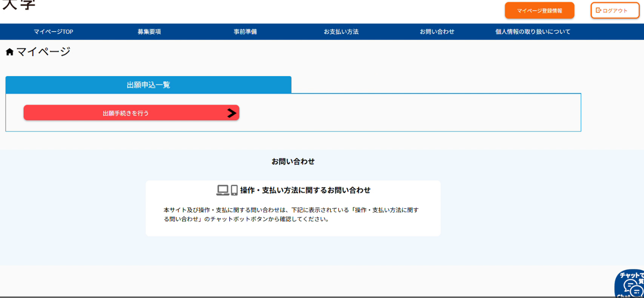Go to 募集要項 menu item
Screen dimensions: 644x298
point(149,32)
